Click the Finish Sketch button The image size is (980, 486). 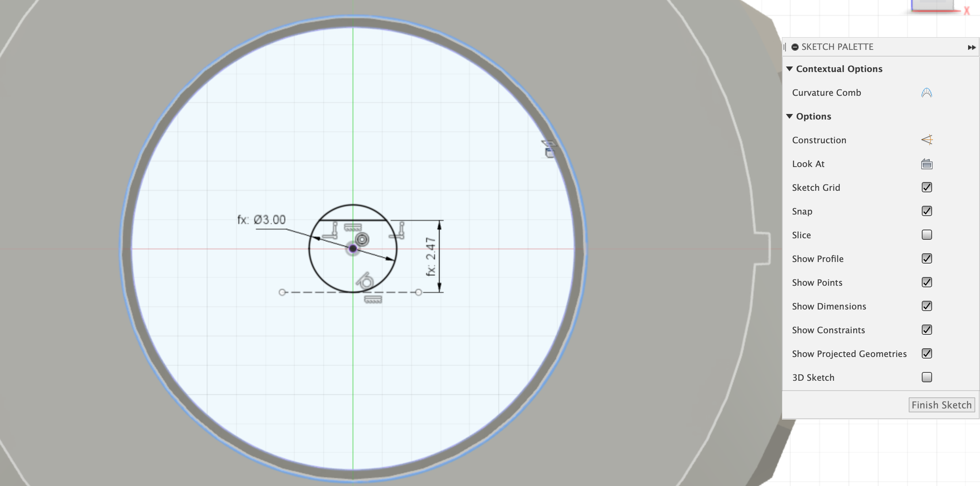[x=942, y=405]
